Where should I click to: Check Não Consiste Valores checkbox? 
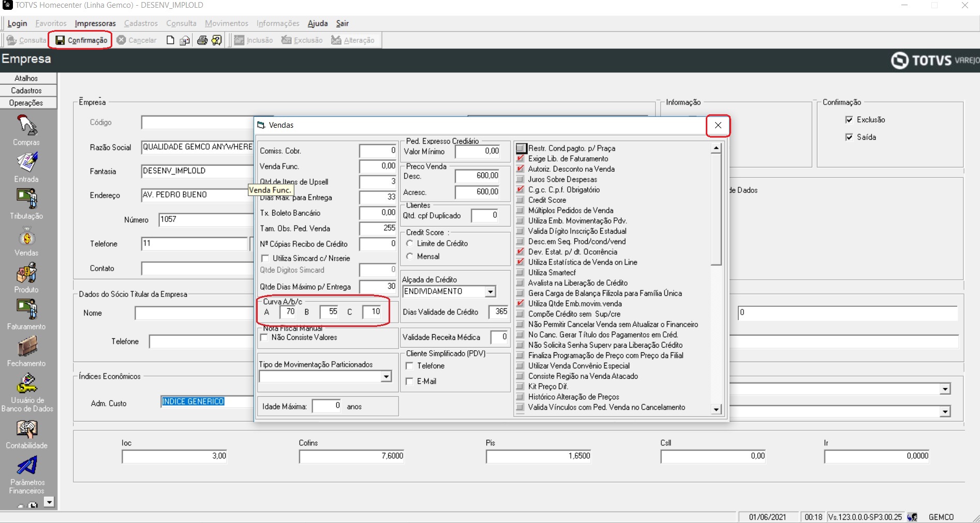click(264, 337)
